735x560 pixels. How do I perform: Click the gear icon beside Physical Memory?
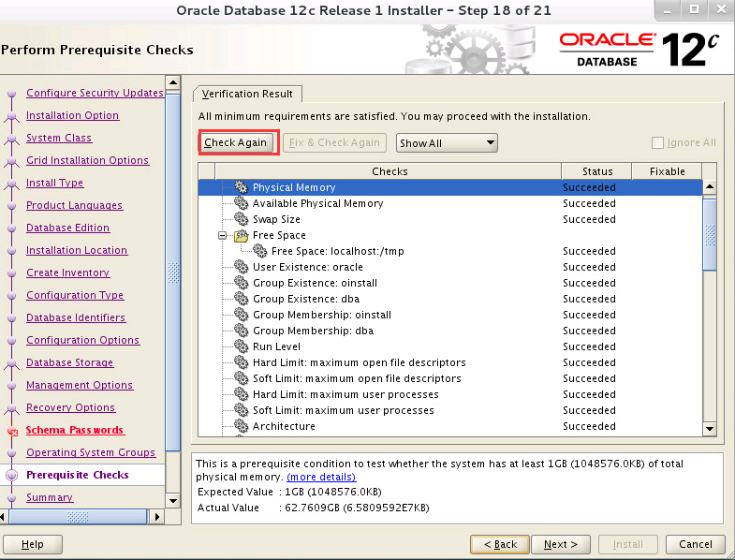pos(241,187)
